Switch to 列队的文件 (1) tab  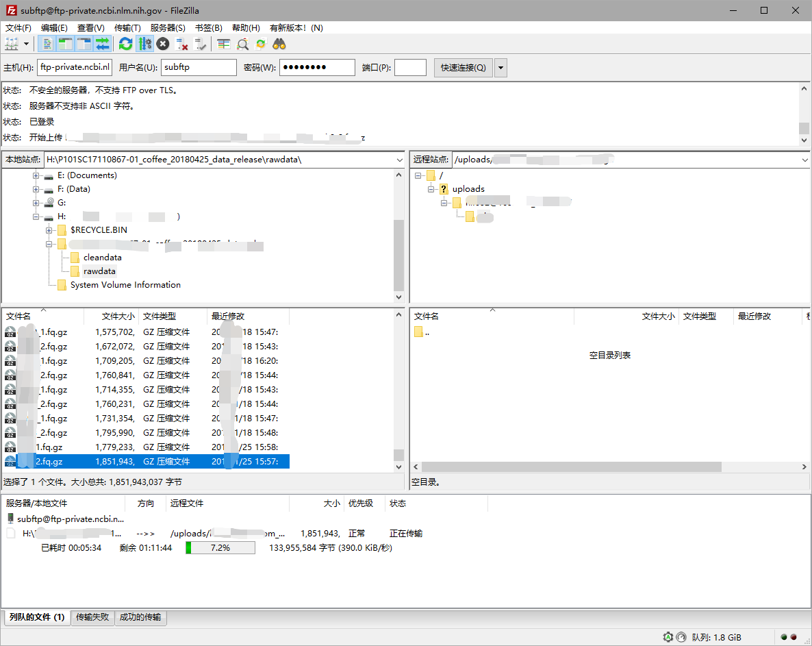point(37,617)
